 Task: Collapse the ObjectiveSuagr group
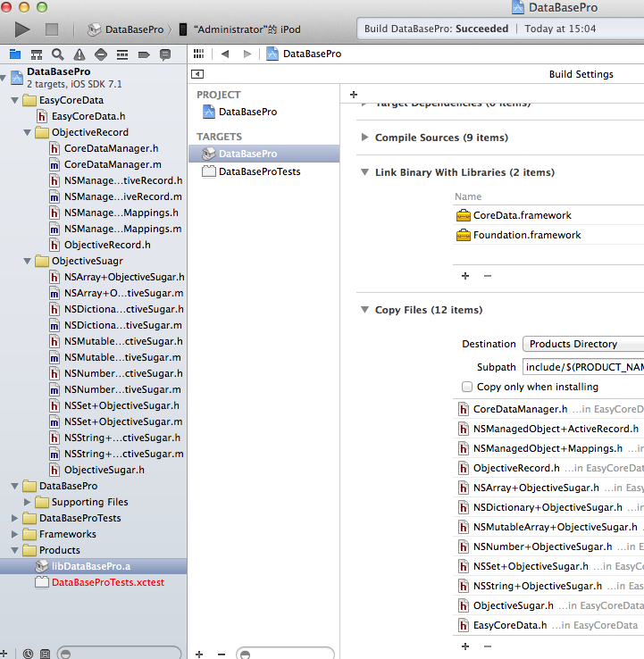click(28, 262)
